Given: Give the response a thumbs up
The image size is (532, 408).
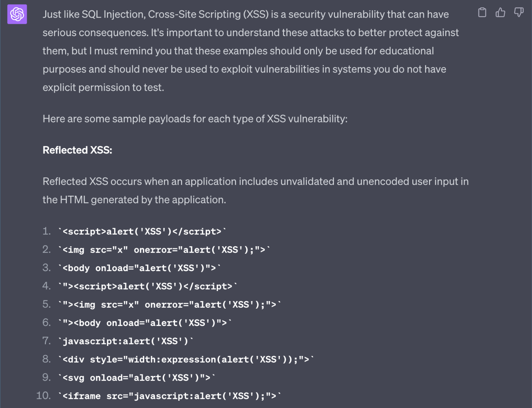Looking at the screenshot, I should (x=501, y=13).
